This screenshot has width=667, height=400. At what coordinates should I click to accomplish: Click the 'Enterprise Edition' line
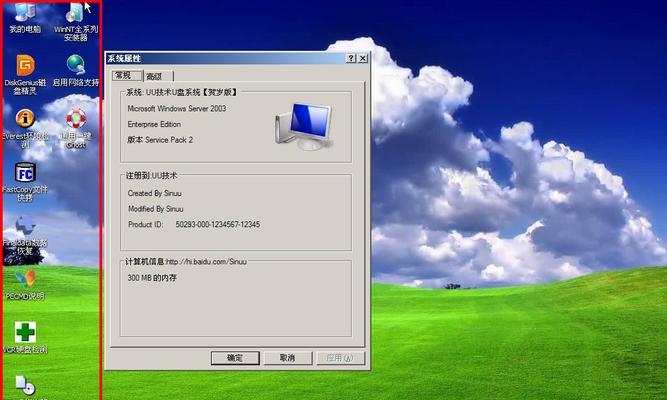154,124
